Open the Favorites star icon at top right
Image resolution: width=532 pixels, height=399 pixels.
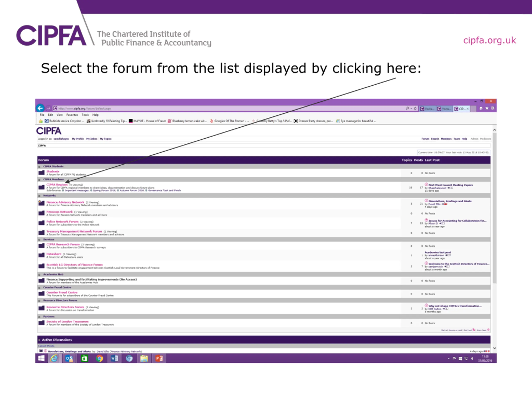(x=487, y=108)
